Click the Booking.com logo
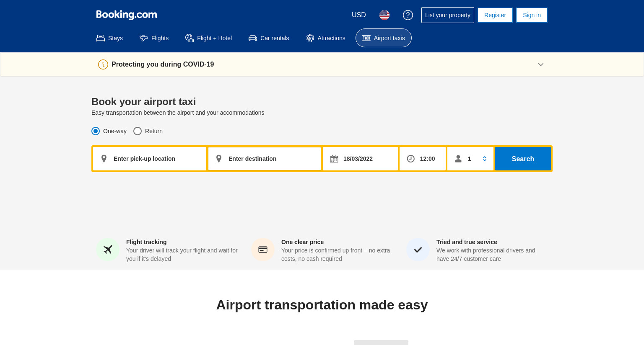The image size is (644, 345). (x=127, y=15)
